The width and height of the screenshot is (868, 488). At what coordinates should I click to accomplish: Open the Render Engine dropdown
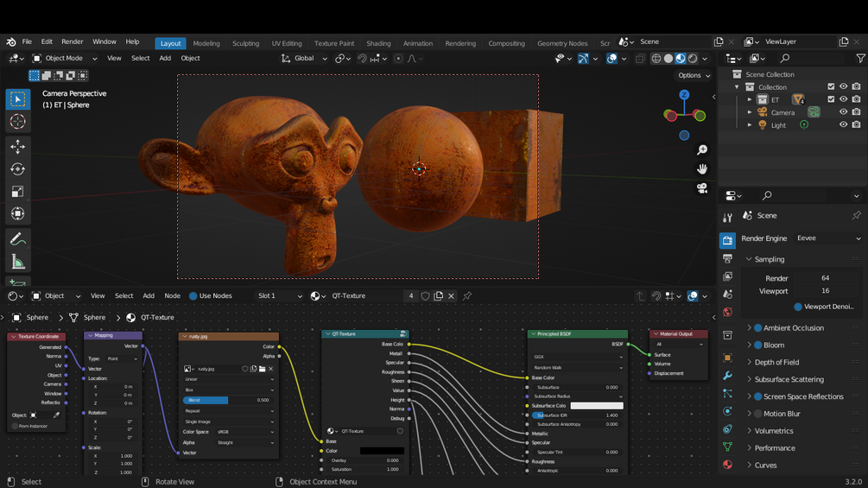pyautogui.click(x=827, y=238)
